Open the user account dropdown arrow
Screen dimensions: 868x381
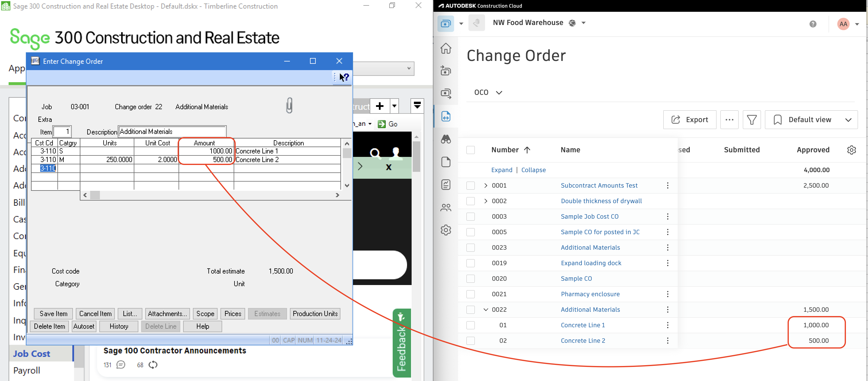857,24
